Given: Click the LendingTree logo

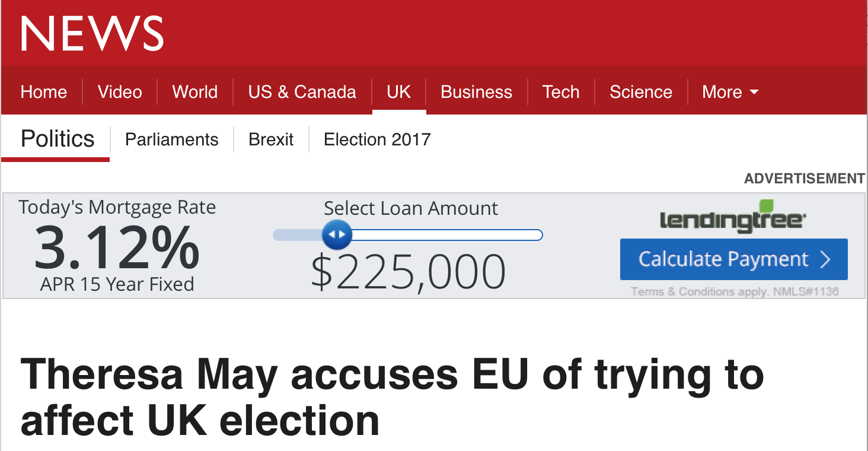Looking at the screenshot, I should [733, 218].
